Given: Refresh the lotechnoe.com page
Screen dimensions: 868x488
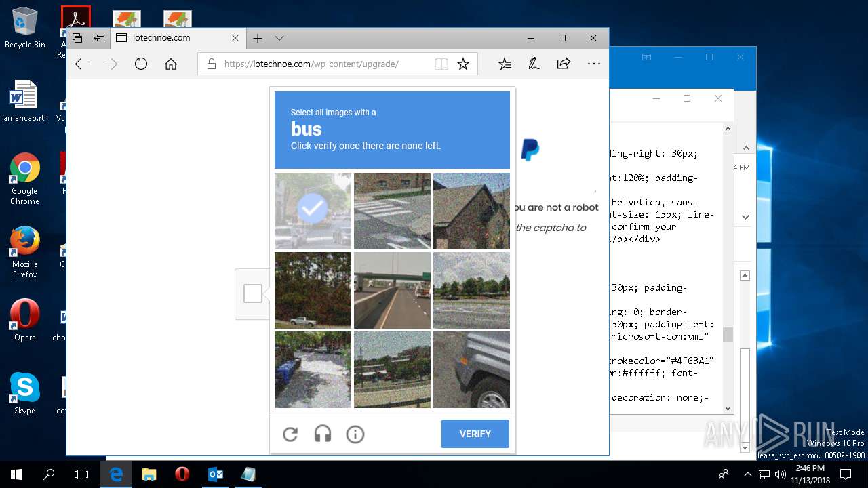Looking at the screenshot, I should click(x=141, y=64).
